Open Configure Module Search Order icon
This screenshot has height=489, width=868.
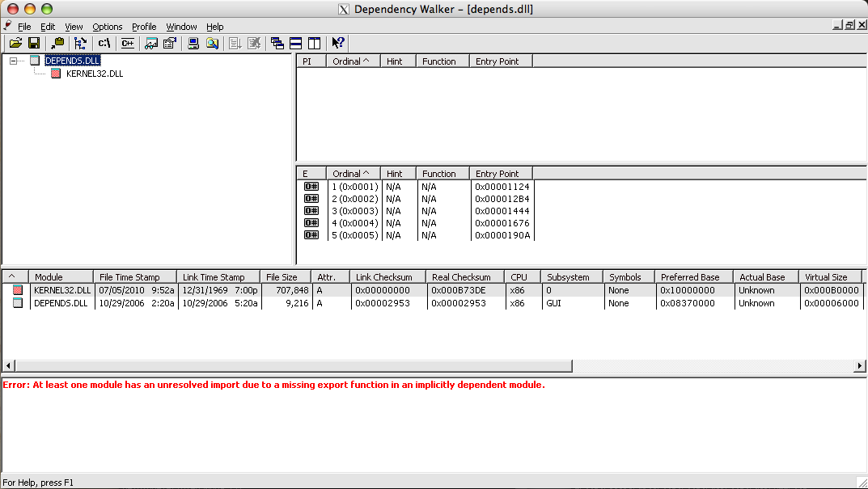click(212, 43)
